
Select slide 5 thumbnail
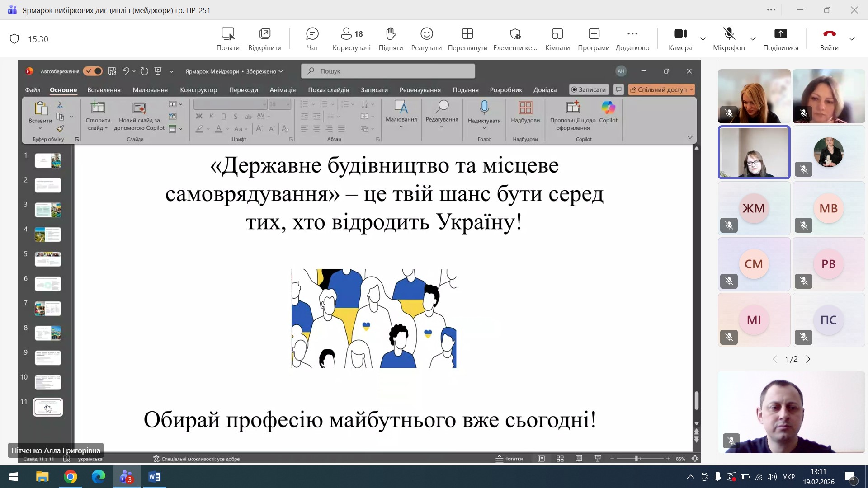48,259
